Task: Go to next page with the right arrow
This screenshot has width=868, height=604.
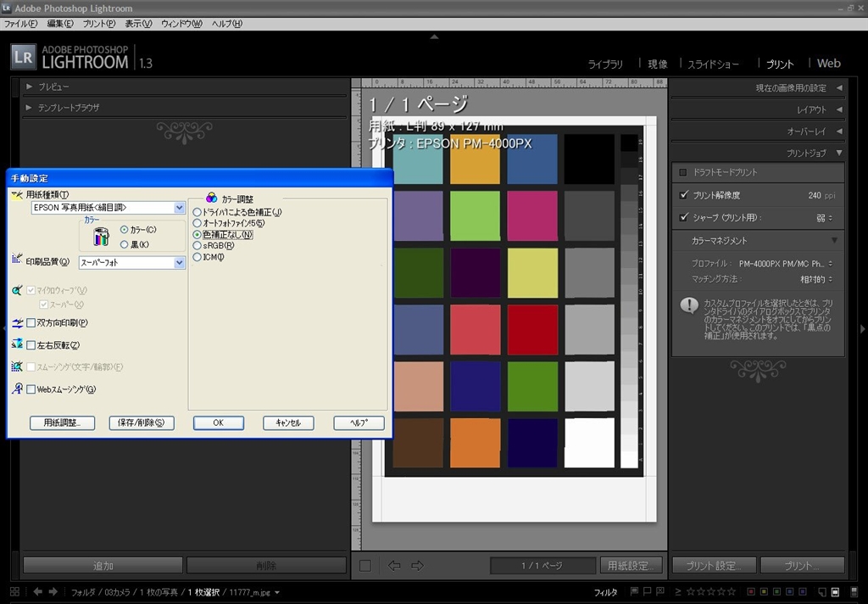Action: pos(417,566)
